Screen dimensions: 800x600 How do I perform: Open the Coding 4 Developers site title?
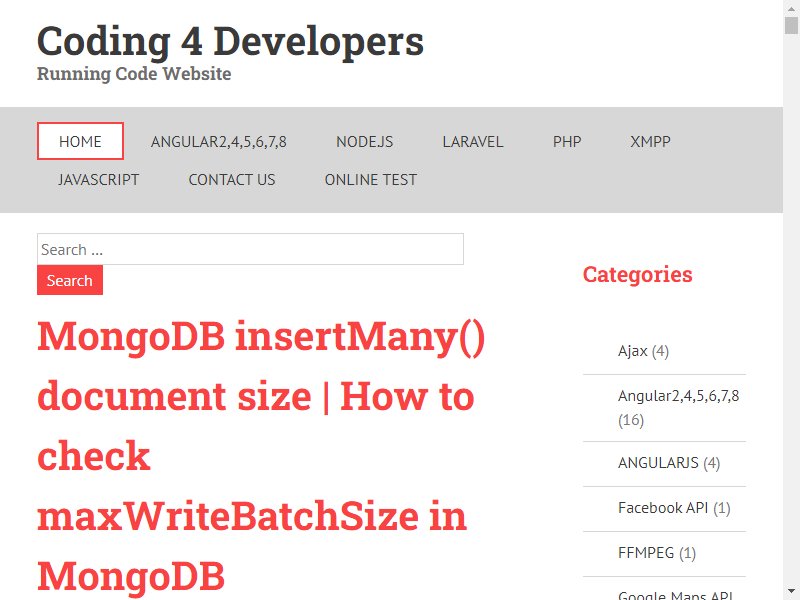pyautogui.click(x=230, y=42)
